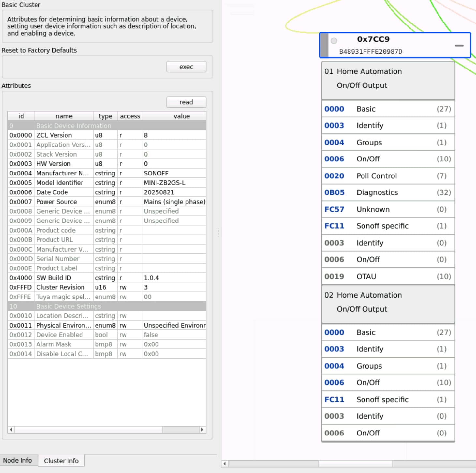This screenshot has width=476, height=473.
Task: Select Poll Control cluster 0020
Action: 388,176
